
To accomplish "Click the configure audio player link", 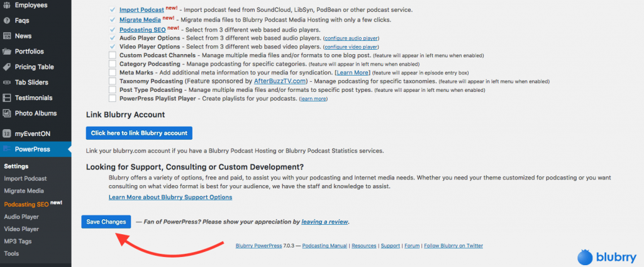I will 351,38.
